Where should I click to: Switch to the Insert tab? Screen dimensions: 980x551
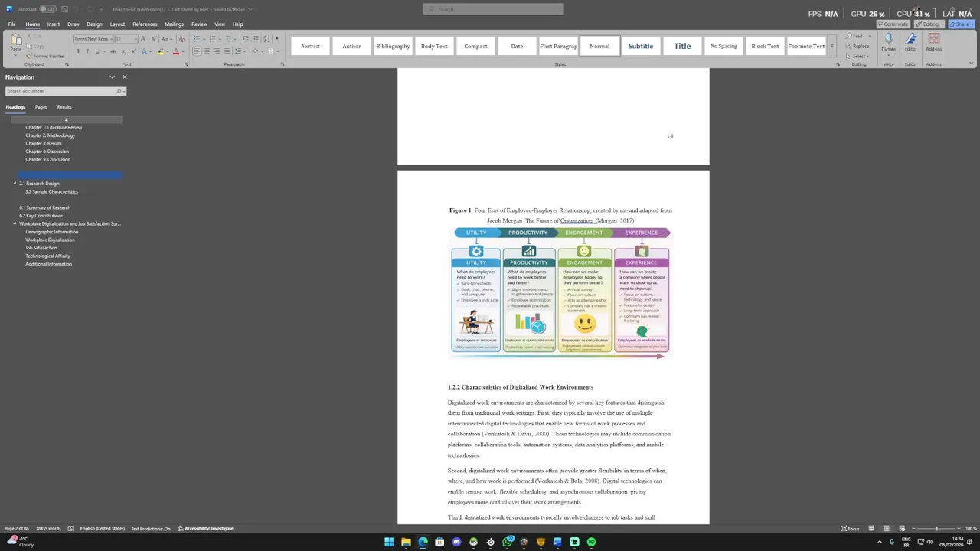click(x=54, y=24)
